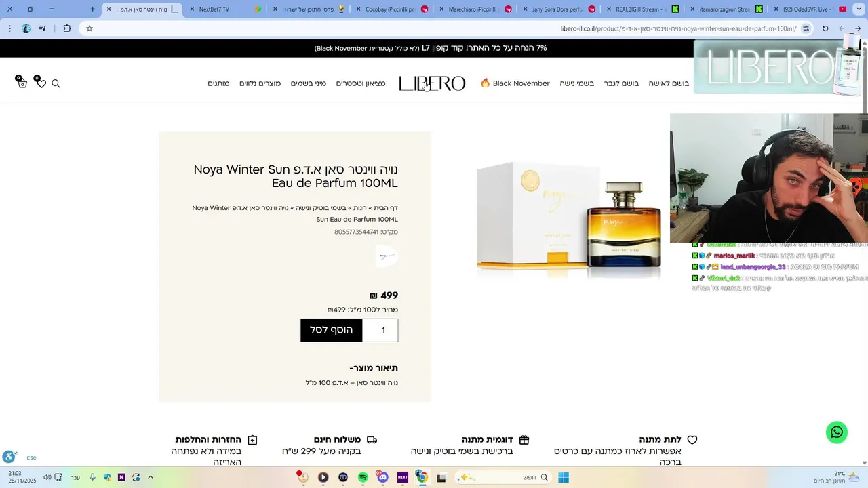
Task: Open the wishlist heart icon
Action: [41, 83]
